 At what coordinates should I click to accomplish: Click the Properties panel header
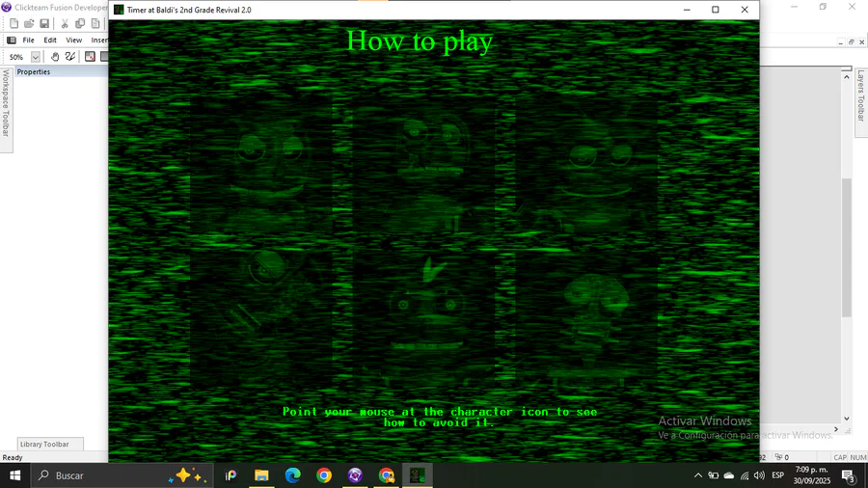[x=61, y=71]
